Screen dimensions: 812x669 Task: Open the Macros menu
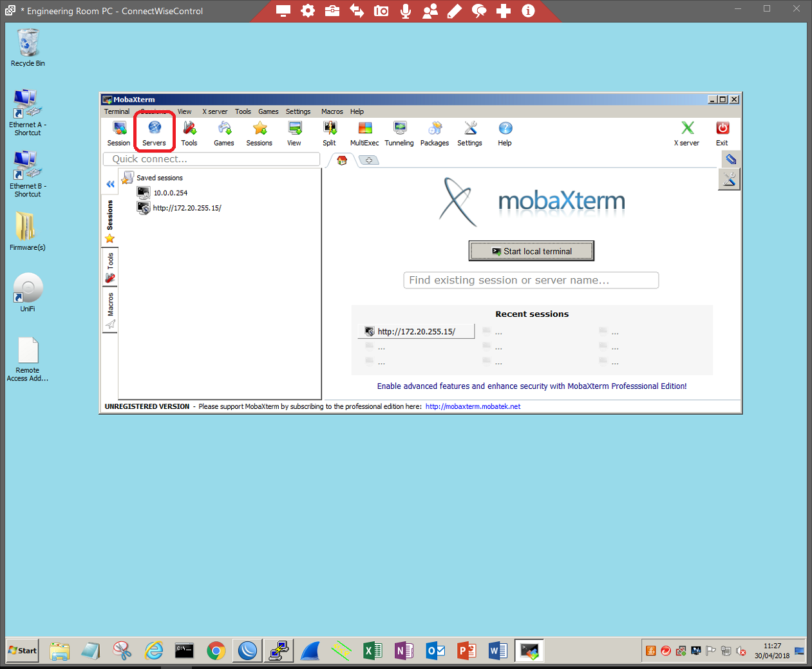pos(332,111)
